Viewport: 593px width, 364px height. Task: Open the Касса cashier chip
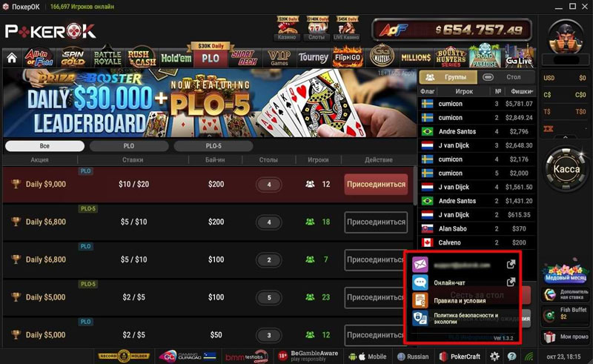click(566, 169)
